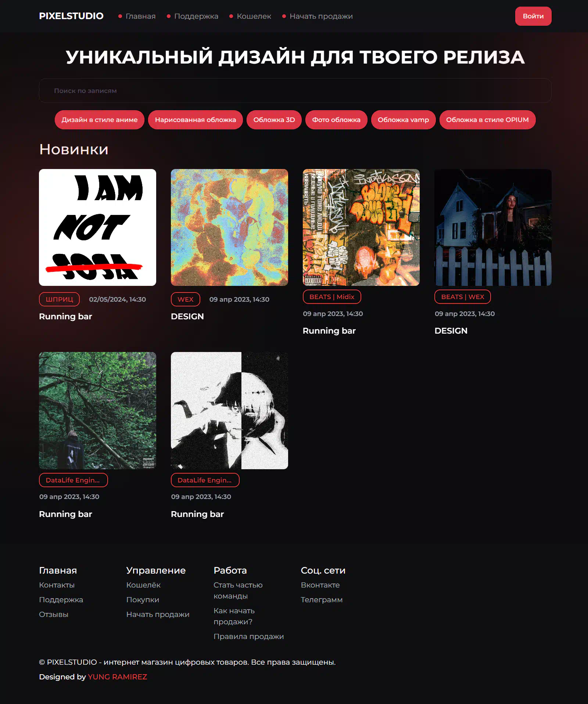Open Кошелек in the top navigation
588x704 pixels.
pyautogui.click(x=254, y=16)
